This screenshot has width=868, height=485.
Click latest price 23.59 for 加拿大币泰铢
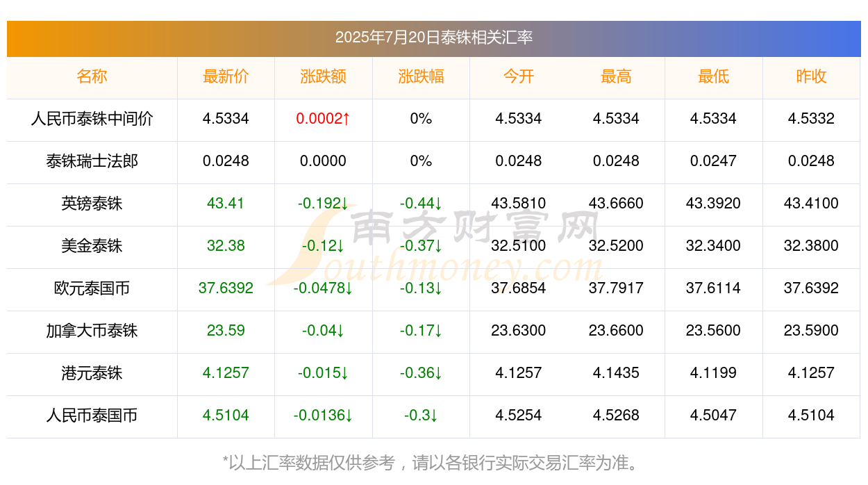click(226, 331)
